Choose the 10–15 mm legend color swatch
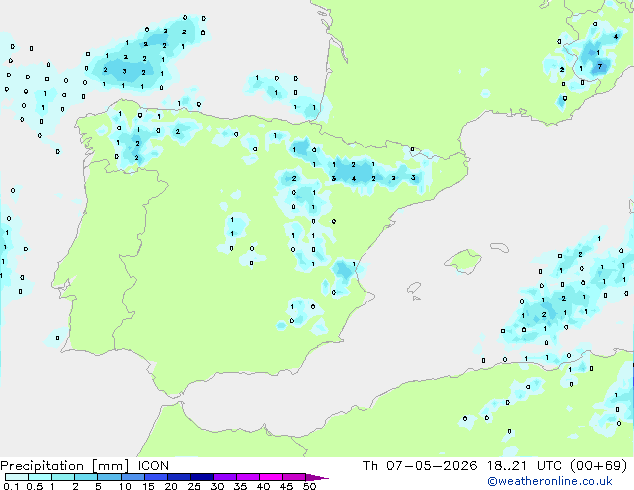 pyautogui.click(x=132, y=477)
